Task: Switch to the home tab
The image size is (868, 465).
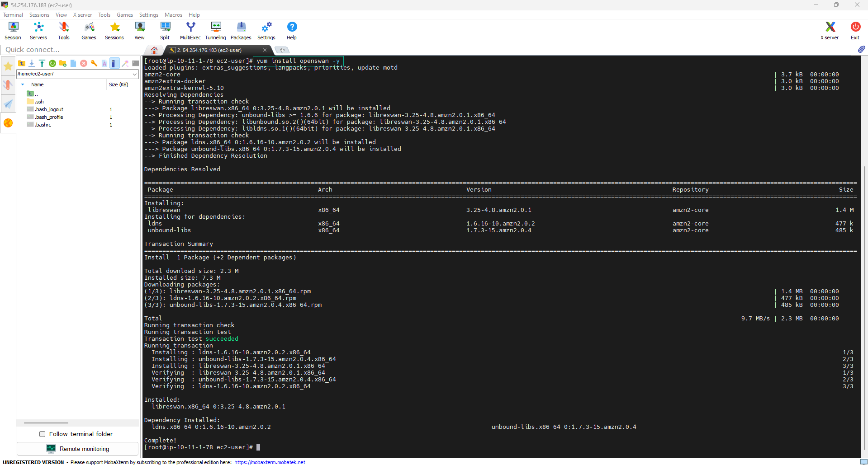Action: tap(154, 50)
